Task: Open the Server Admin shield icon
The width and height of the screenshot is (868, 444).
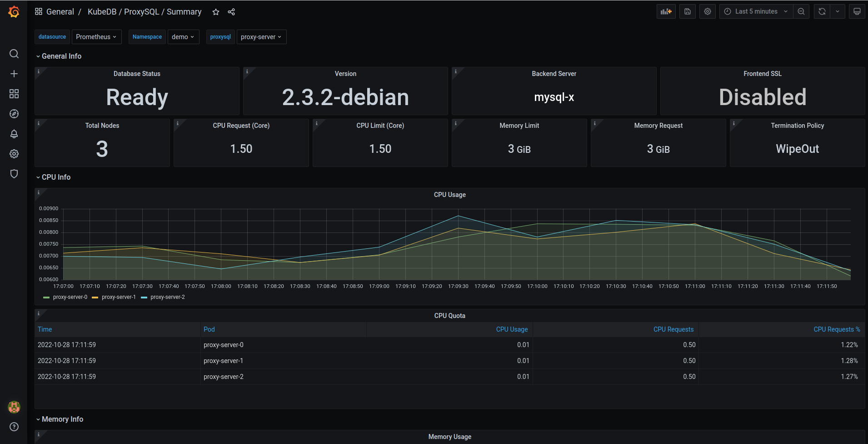Action: point(14,174)
